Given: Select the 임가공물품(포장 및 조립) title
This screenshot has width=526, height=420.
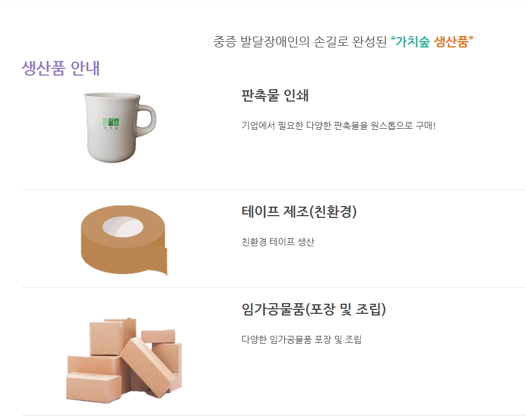Looking at the screenshot, I should 314,309.
